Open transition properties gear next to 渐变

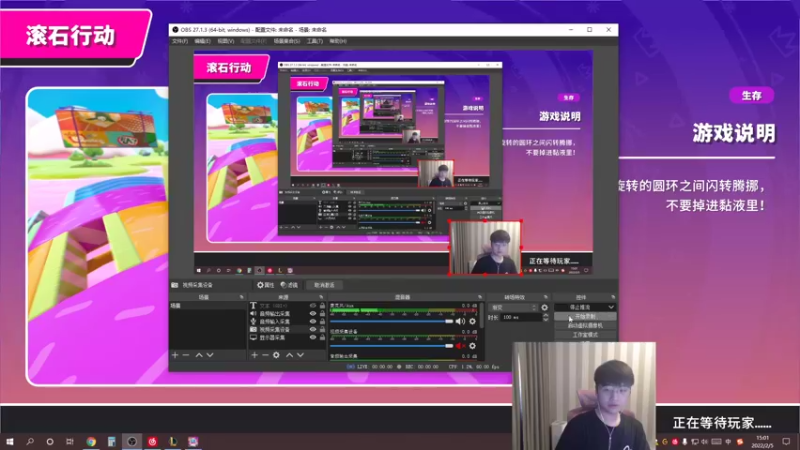[x=544, y=307]
